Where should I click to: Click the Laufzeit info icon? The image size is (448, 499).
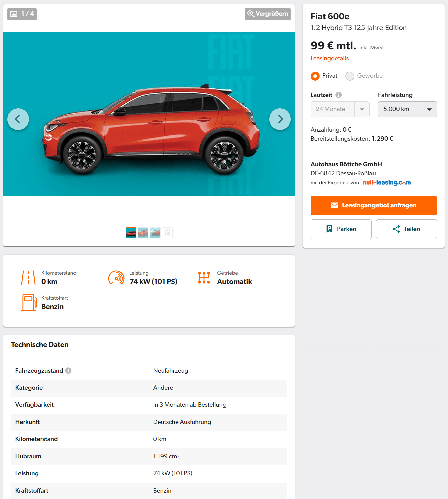tap(338, 95)
